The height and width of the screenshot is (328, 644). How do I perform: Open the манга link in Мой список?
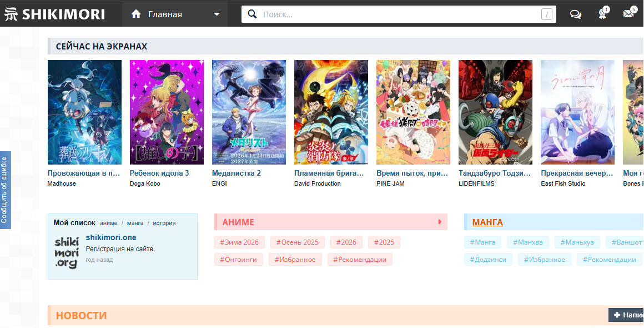pos(135,223)
